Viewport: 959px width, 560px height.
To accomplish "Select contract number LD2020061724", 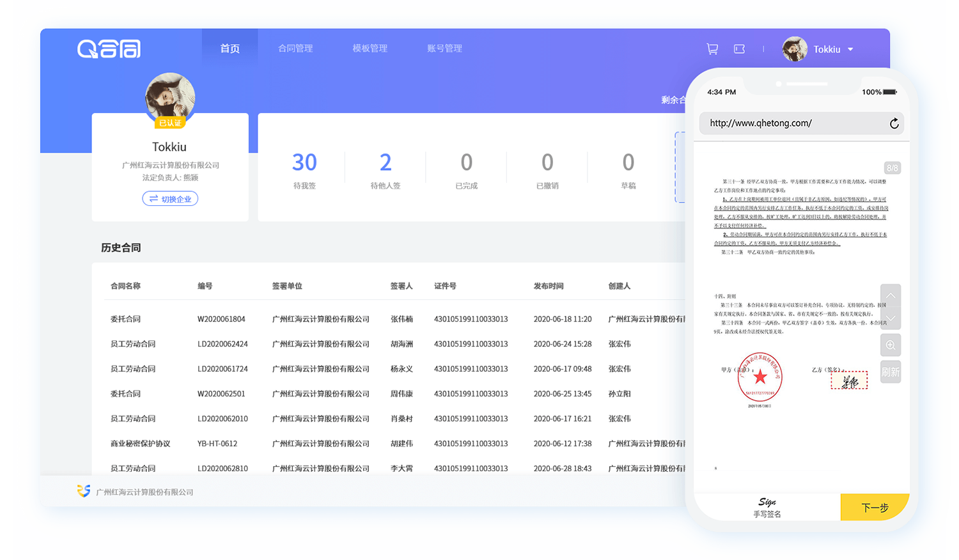I will point(222,369).
